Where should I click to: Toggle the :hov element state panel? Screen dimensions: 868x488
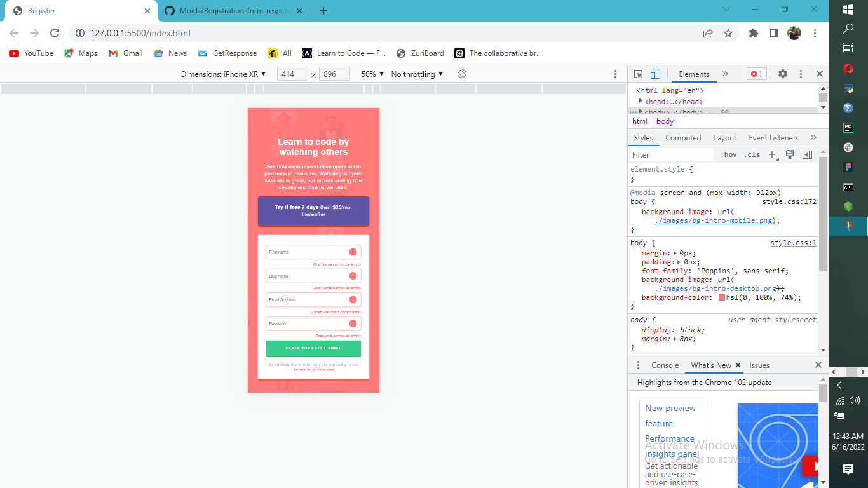729,154
